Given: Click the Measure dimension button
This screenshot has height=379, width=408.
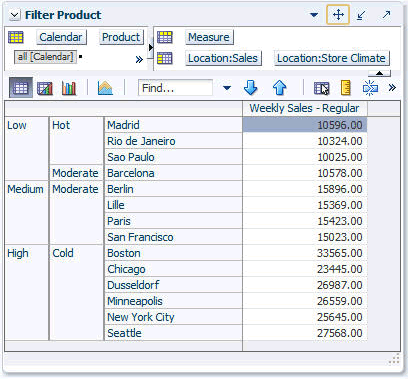Looking at the screenshot, I should pyautogui.click(x=209, y=37).
